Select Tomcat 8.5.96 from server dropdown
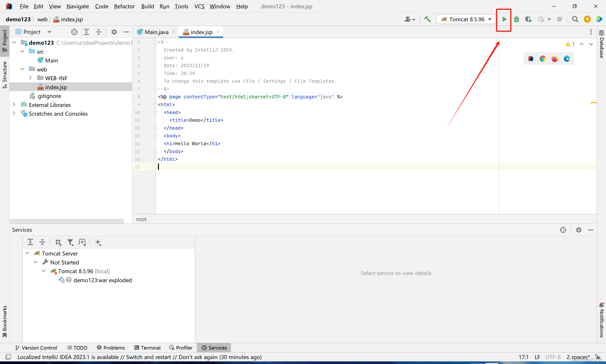This screenshot has width=606, height=364. tap(466, 19)
